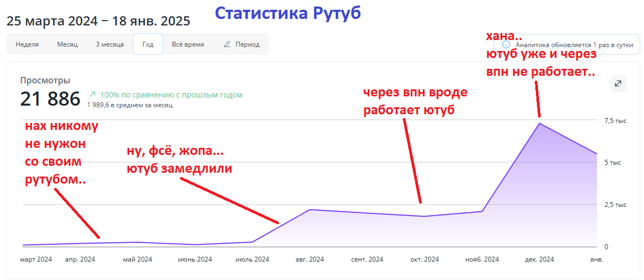Click the December 2024 peak chart point
This screenshot has height=280, width=644.
[539, 123]
